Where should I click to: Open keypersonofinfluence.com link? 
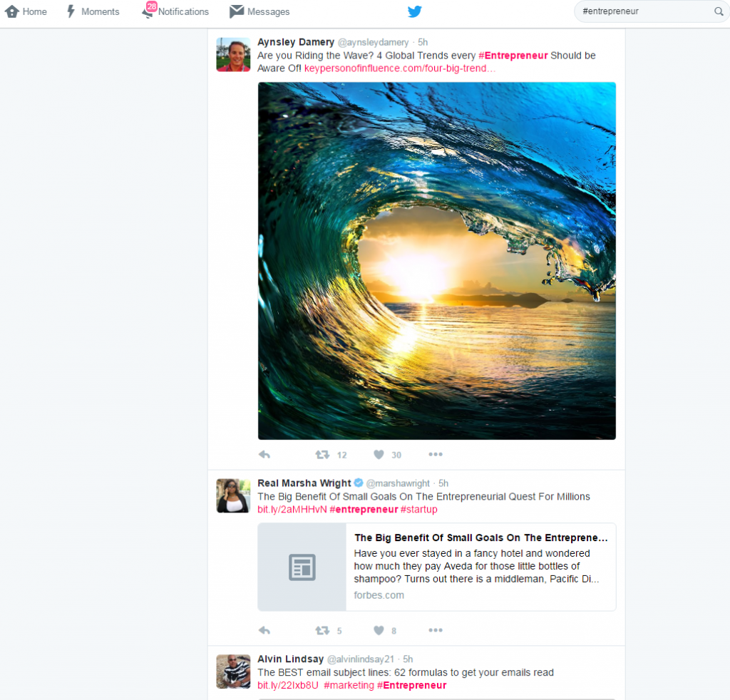coord(400,68)
